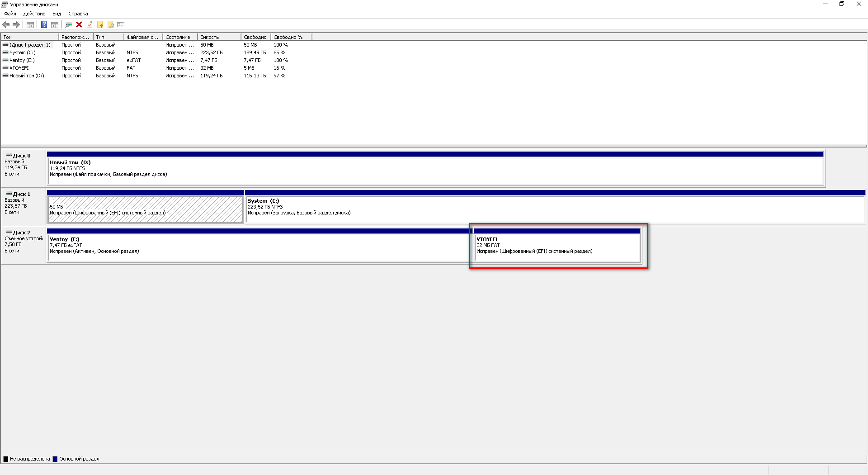
Task: Click the 16 % free cell
Action: (279, 68)
